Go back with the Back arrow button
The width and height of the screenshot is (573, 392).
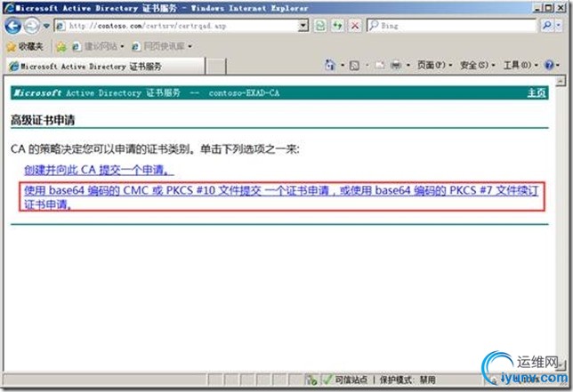(13, 27)
